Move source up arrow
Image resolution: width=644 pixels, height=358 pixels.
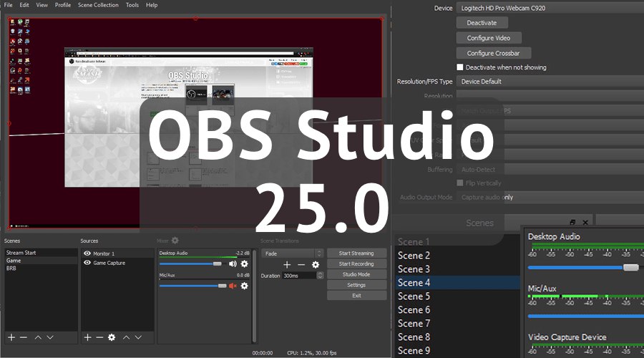pos(126,337)
